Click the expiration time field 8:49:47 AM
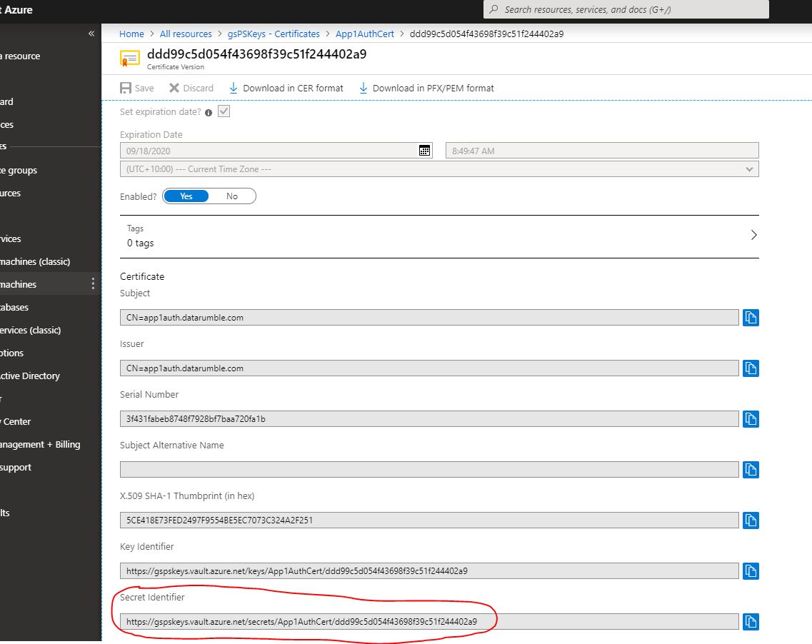812x644 pixels. tap(602, 151)
